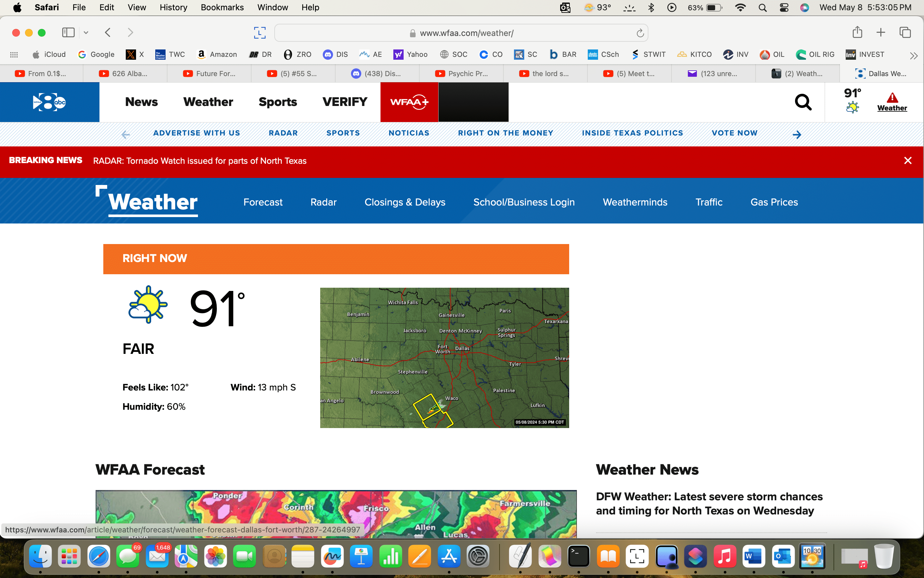The image size is (924, 578).
Task: Open the Tornado Watch breaking news headline
Action: click(x=200, y=161)
